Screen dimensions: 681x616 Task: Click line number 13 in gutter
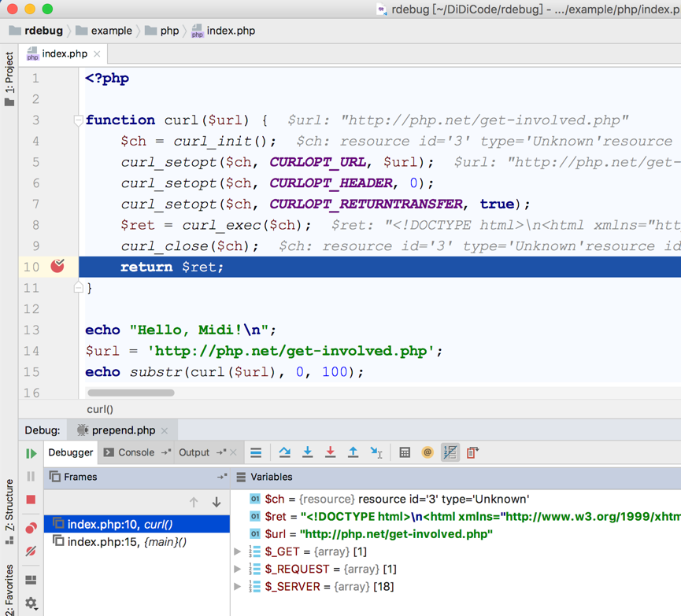[x=31, y=330]
